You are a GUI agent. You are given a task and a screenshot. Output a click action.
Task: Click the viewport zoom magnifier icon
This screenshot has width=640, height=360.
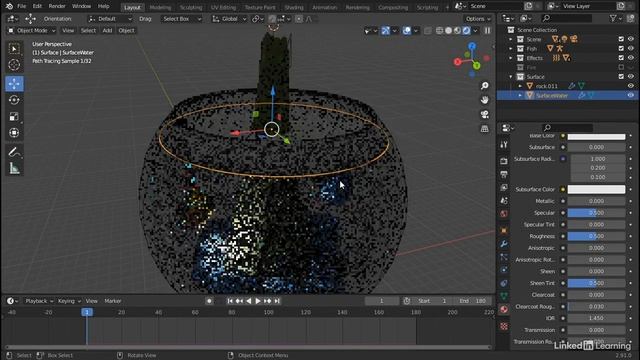[x=484, y=86]
